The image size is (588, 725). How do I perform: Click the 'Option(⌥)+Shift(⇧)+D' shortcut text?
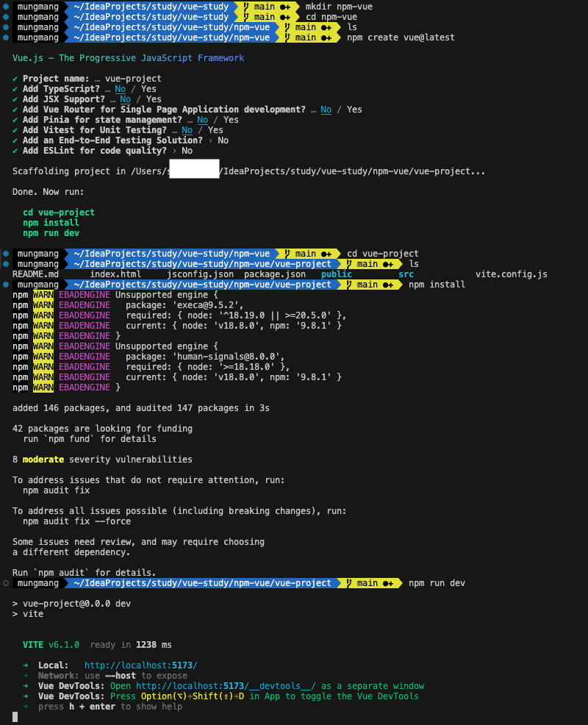[x=193, y=696]
